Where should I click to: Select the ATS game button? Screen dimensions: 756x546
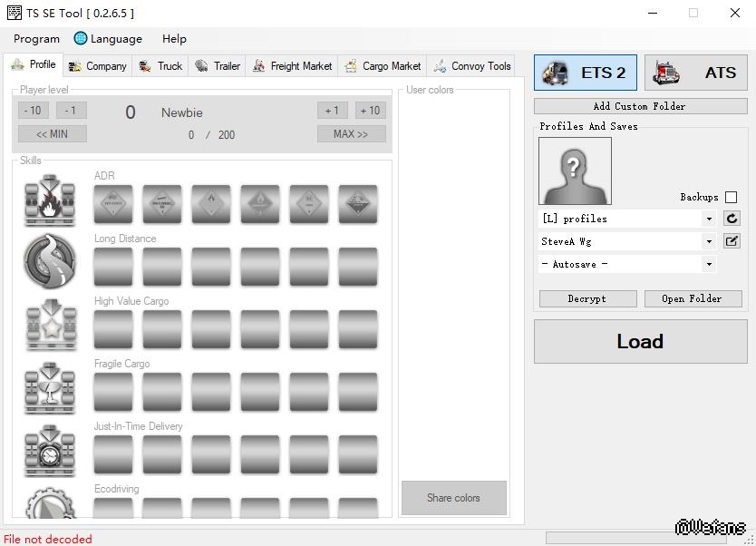point(696,73)
